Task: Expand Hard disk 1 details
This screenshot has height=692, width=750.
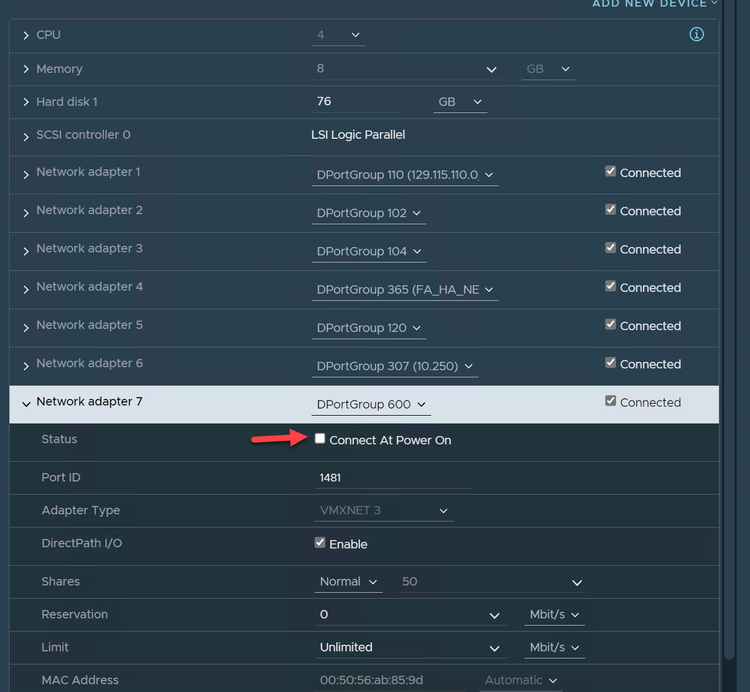Action: [x=26, y=102]
